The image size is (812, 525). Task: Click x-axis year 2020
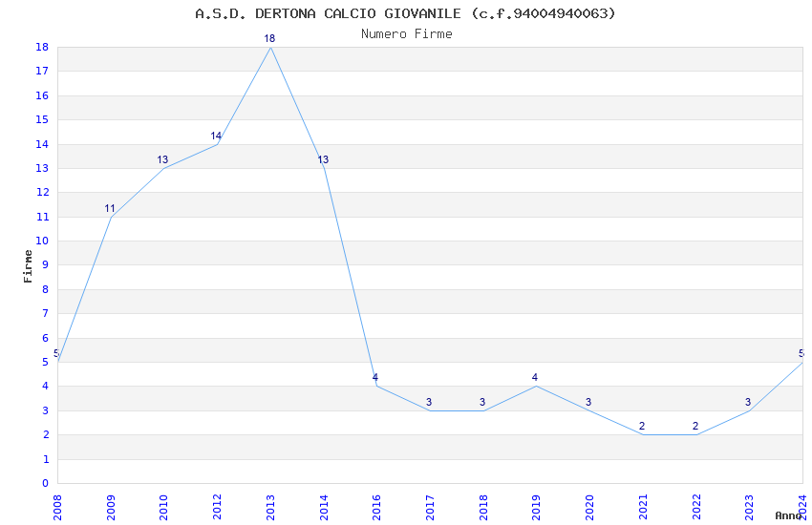click(x=589, y=507)
